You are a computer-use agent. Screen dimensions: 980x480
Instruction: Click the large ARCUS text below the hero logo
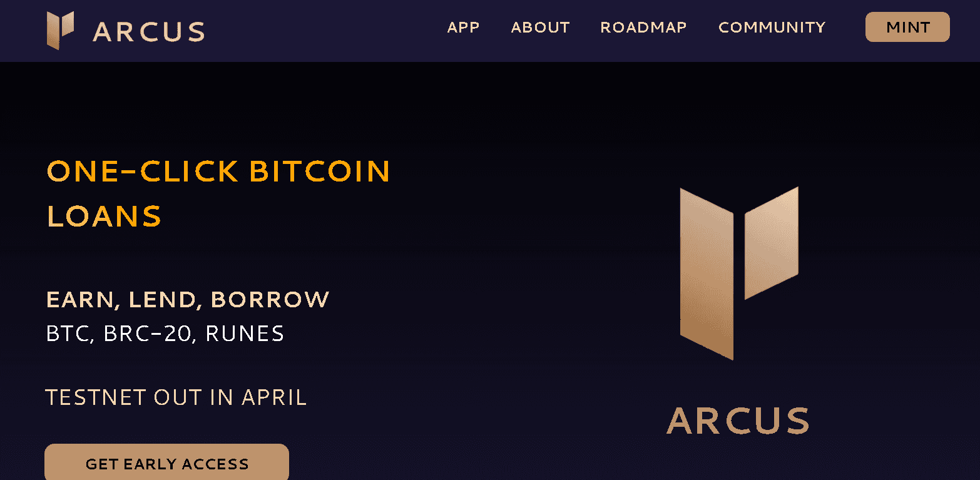738,421
